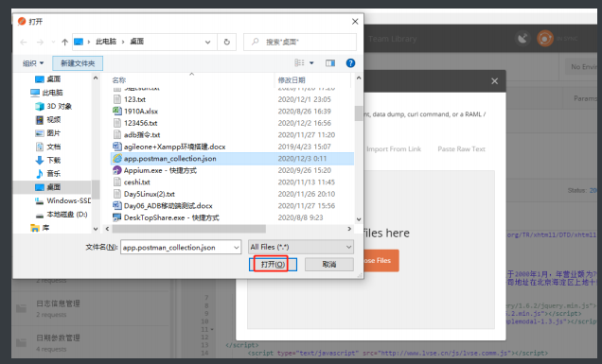Select app.postman_collection.json file
The image size is (602, 364).
click(x=232, y=159)
